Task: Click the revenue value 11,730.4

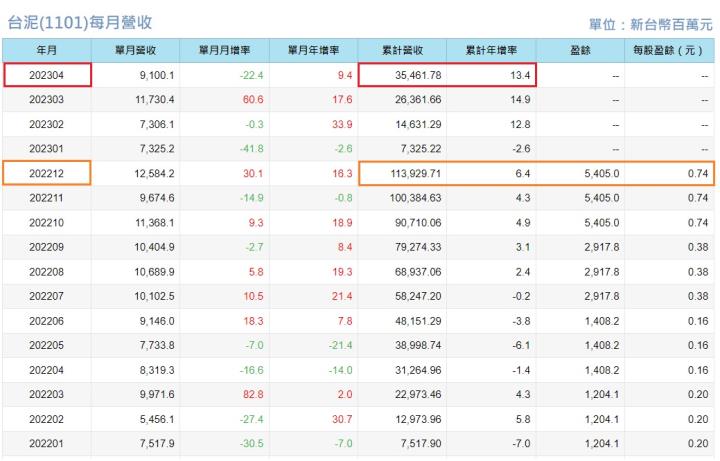Action: tap(155, 100)
